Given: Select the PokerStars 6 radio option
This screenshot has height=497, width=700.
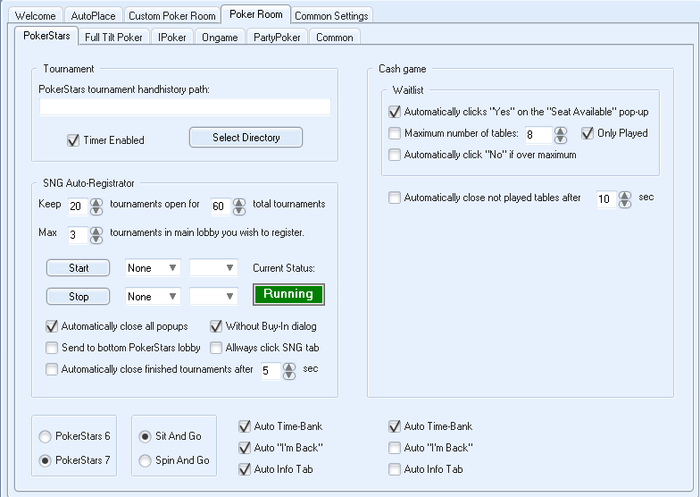Looking at the screenshot, I should [46, 436].
